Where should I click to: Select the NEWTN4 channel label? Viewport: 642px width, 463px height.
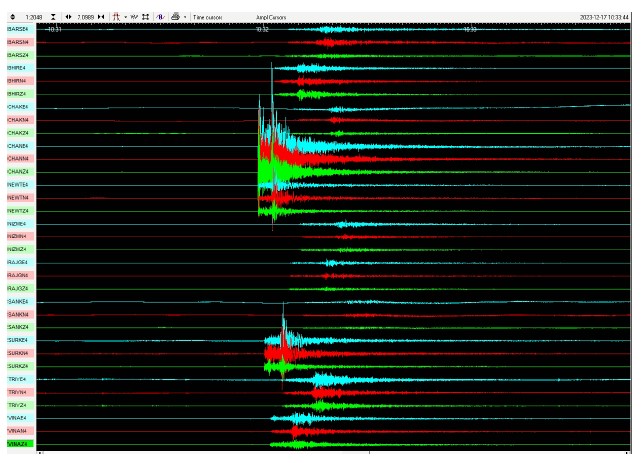18,198
